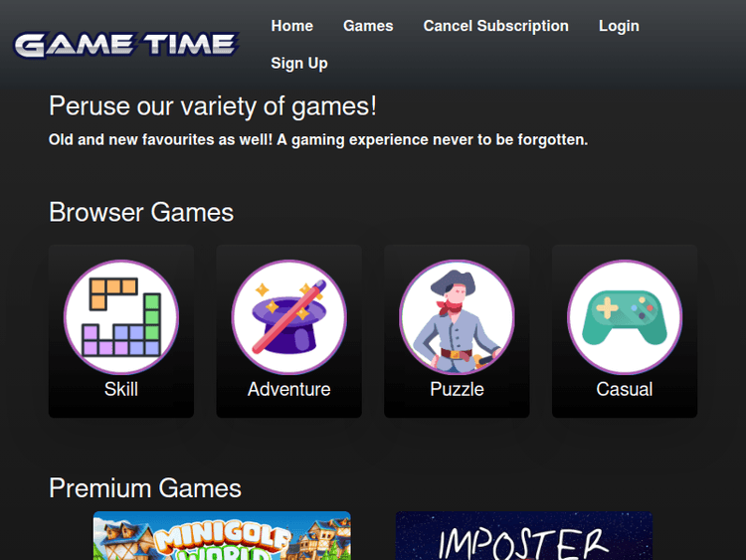Open the Imposter game thumbnail
746x560 pixels.
524,536
